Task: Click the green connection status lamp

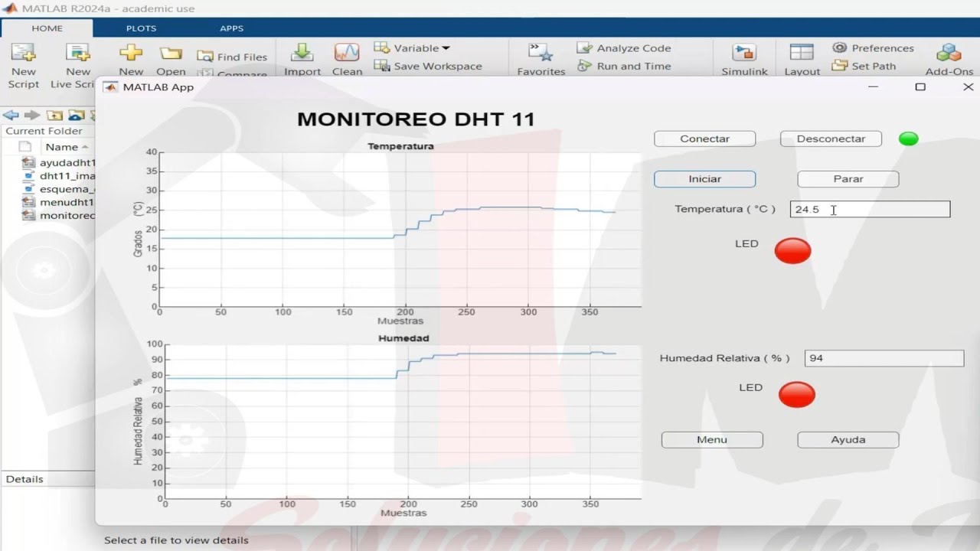Action: pyautogui.click(x=909, y=139)
